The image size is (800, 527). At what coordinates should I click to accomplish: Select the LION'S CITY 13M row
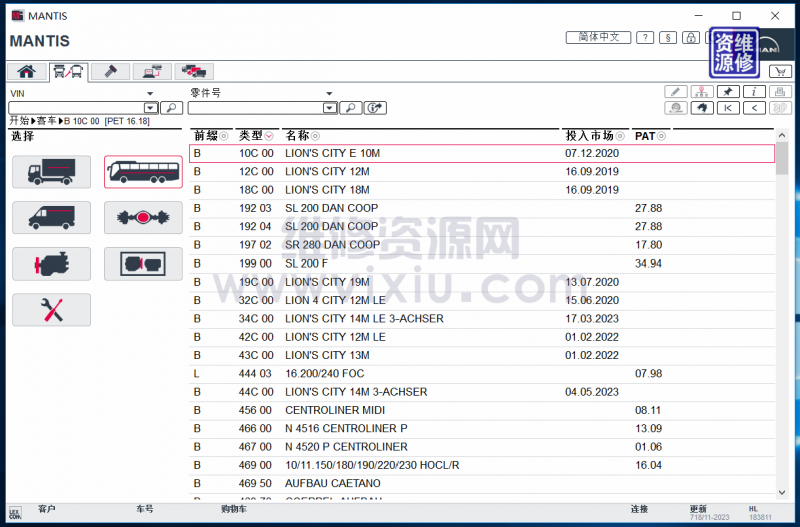482,356
